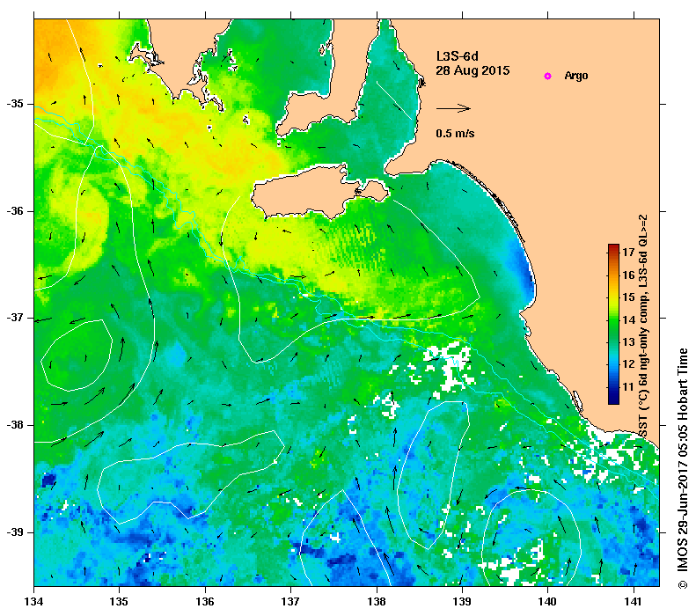Click the 'Argo' legend label
Viewport: 696px width, 616px height.
(x=576, y=76)
